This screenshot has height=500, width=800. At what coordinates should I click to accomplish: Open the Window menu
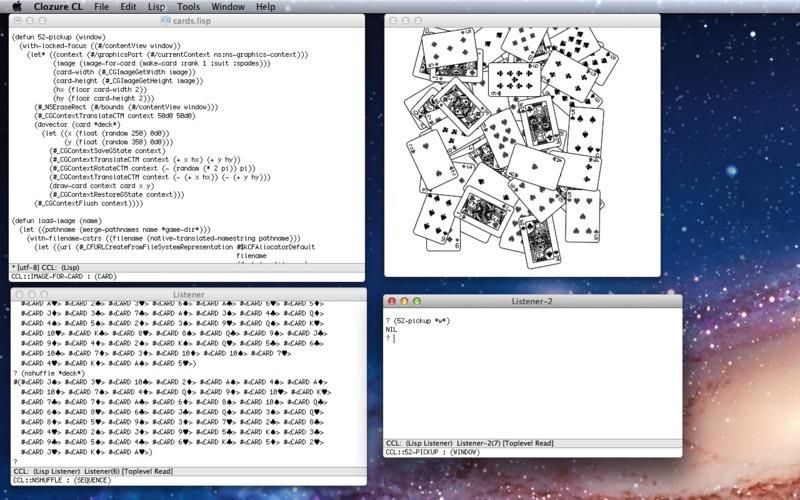pyautogui.click(x=228, y=7)
